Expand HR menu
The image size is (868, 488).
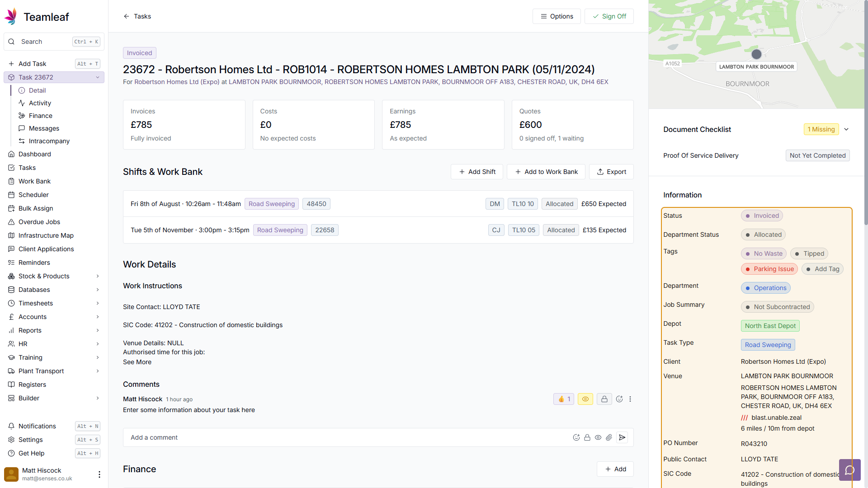point(98,344)
